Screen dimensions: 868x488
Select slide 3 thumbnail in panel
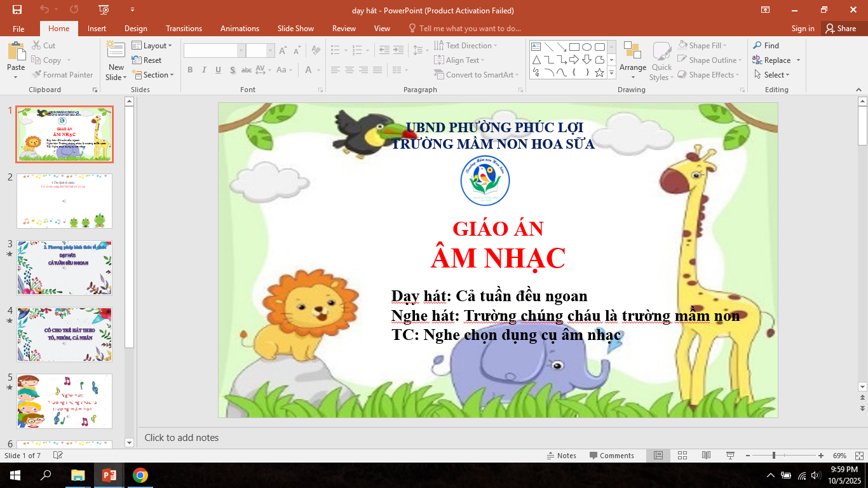[x=64, y=268]
